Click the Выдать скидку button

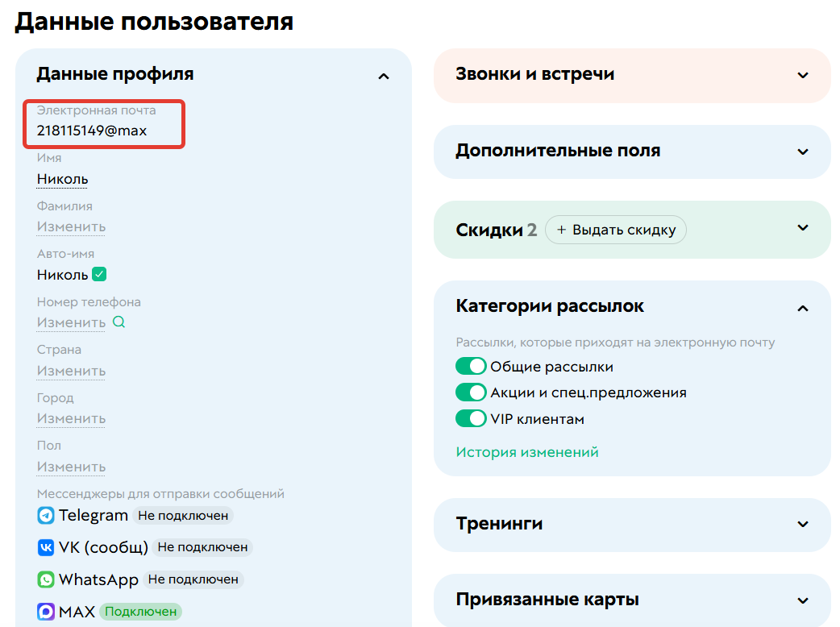point(616,230)
